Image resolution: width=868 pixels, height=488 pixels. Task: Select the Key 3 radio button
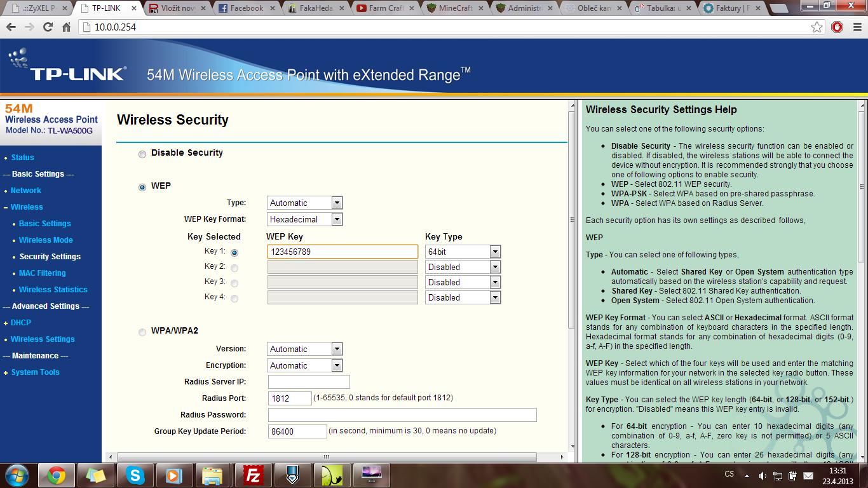[234, 283]
